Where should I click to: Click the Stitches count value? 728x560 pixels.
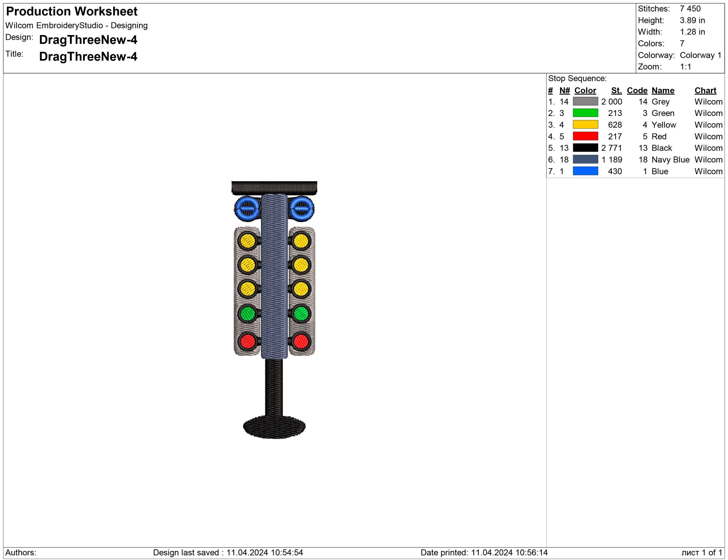pyautogui.click(x=690, y=9)
